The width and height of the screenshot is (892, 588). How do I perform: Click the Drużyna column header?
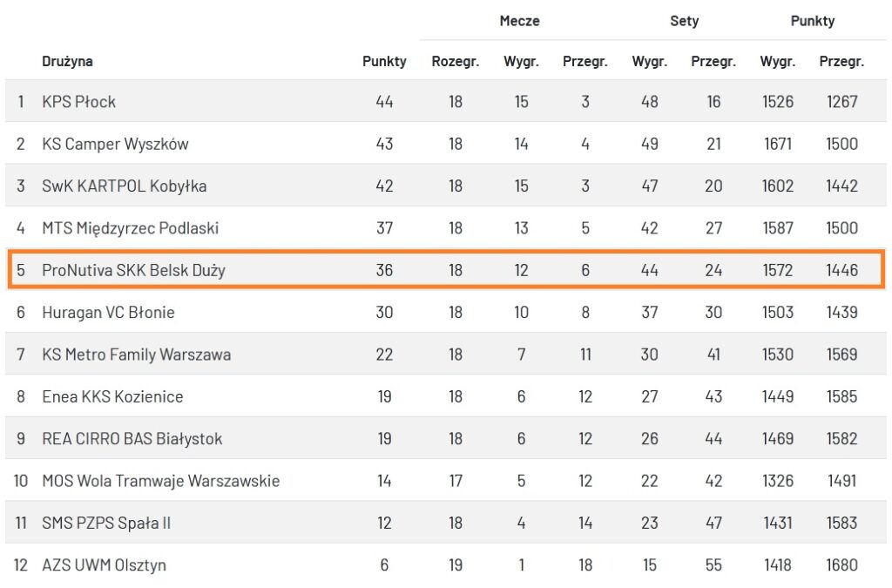point(67,62)
